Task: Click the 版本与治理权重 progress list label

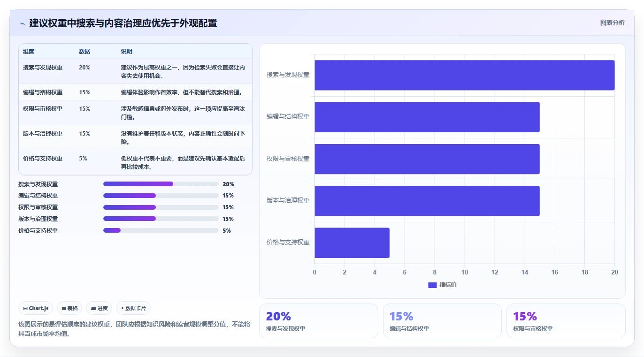Action: point(38,219)
